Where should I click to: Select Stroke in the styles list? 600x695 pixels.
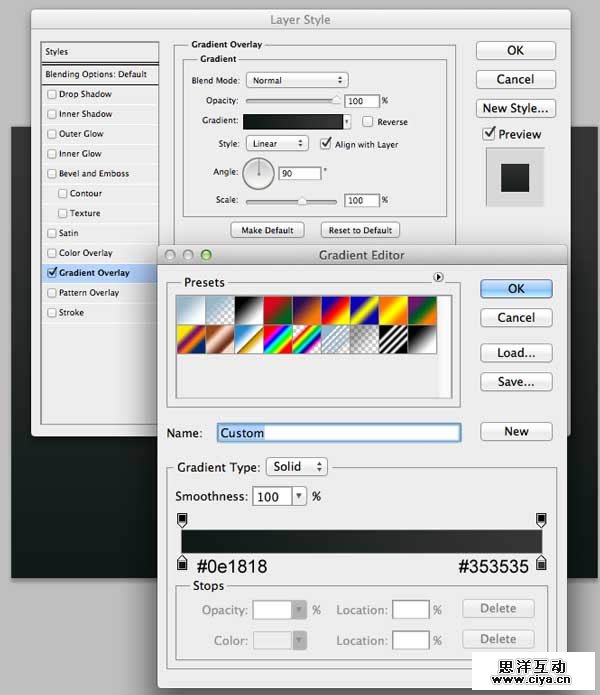[x=71, y=313]
